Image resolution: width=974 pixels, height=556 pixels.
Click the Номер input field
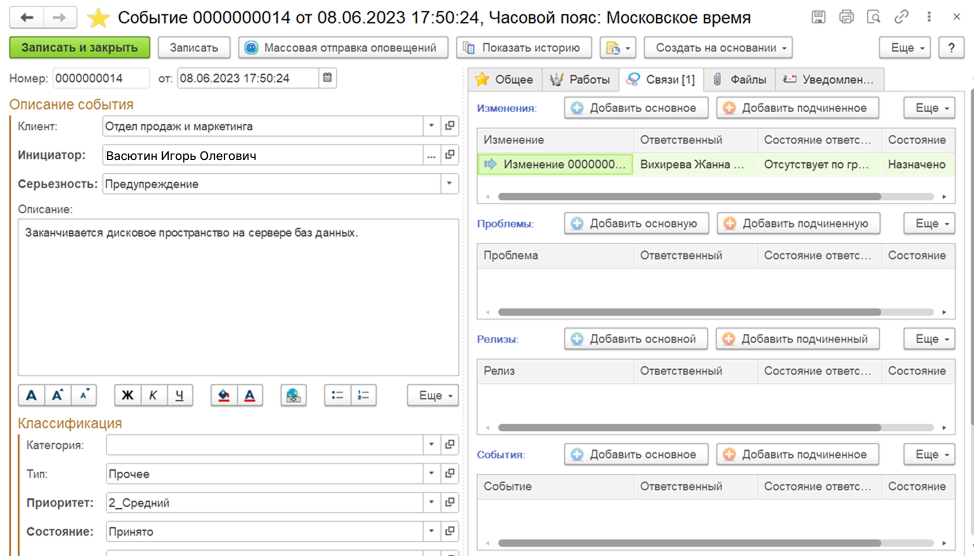point(100,78)
